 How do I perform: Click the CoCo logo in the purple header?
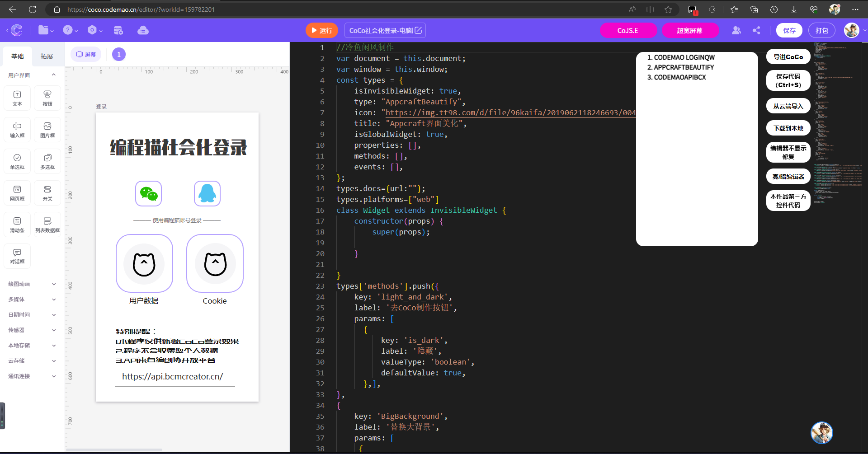(x=17, y=30)
